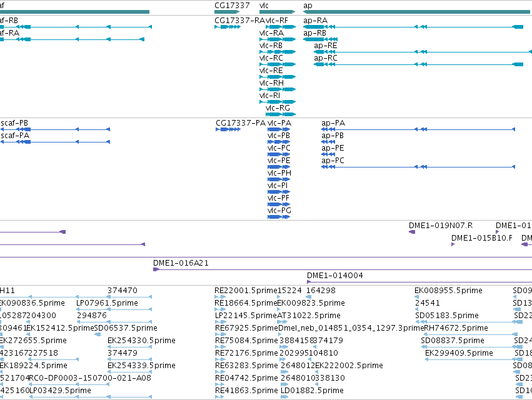The image size is (532, 400).
Task: Select the ap gene bar
Action: coord(416,12)
